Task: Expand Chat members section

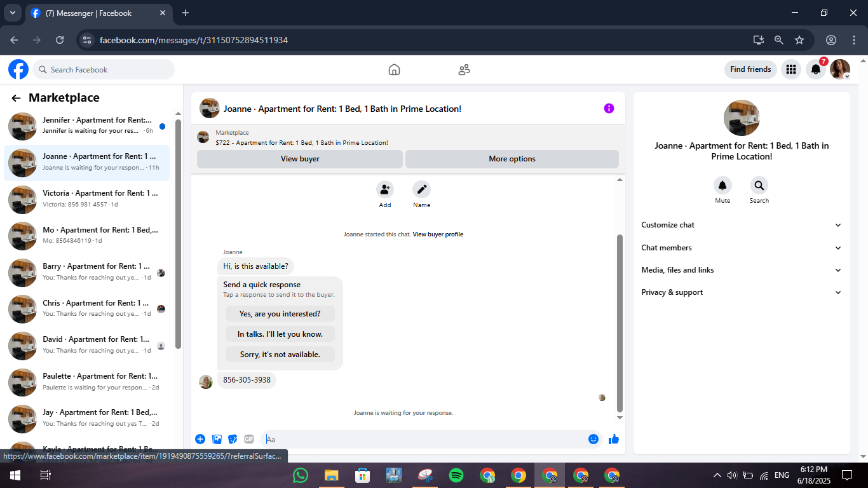Action: 742,248
